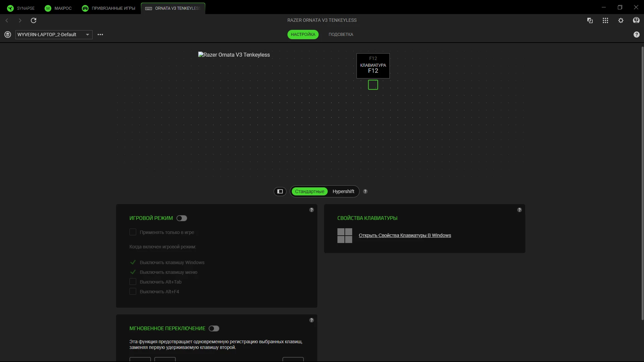Turn on Мгновенное переключение switch
The height and width of the screenshot is (362, 644).
214,328
